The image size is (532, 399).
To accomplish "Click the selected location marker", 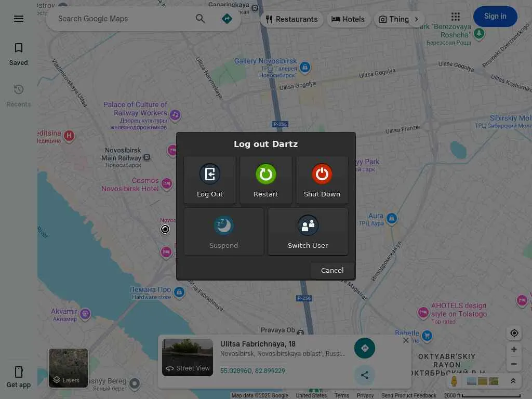I will 165,229.
